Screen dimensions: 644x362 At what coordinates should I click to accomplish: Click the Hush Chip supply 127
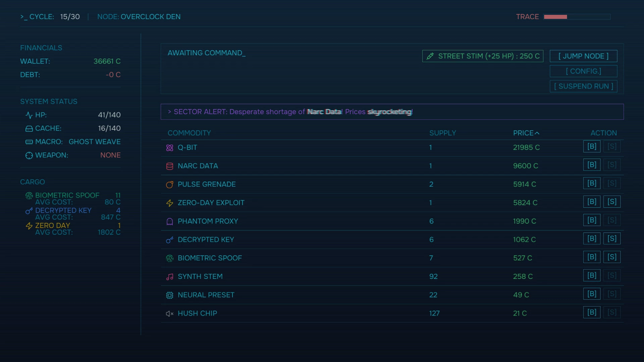point(434,313)
